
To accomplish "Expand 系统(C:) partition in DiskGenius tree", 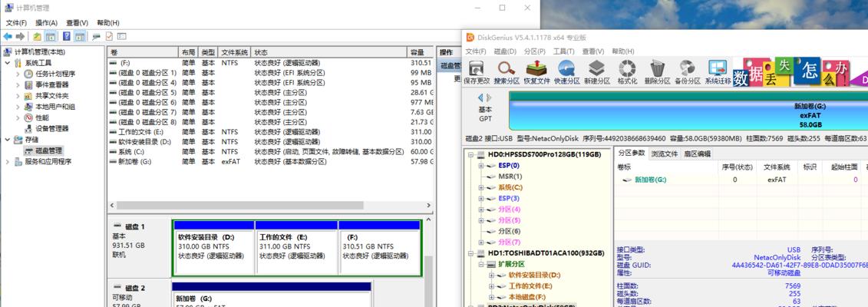I will coord(480,187).
